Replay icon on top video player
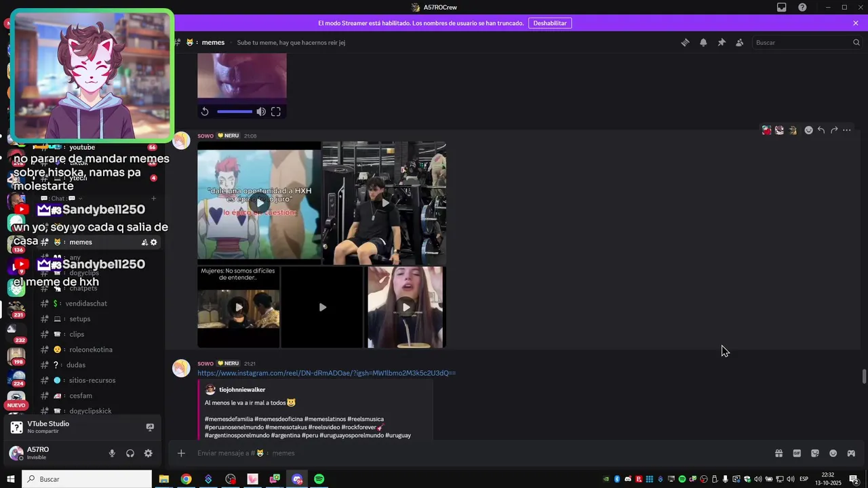The width and height of the screenshot is (868, 488). coord(205,112)
